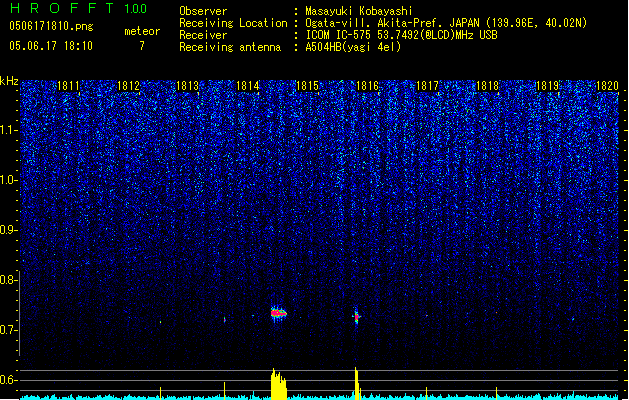This screenshot has width=629, height=400.
Task: Click the 0.7 kHz frequency label
Action: [x=9, y=330]
